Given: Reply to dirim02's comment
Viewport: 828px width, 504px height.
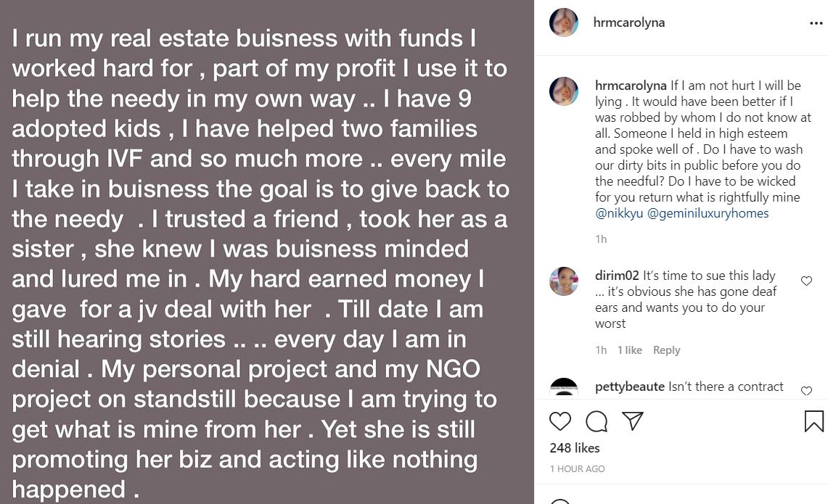Looking at the screenshot, I should click(666, 350).
